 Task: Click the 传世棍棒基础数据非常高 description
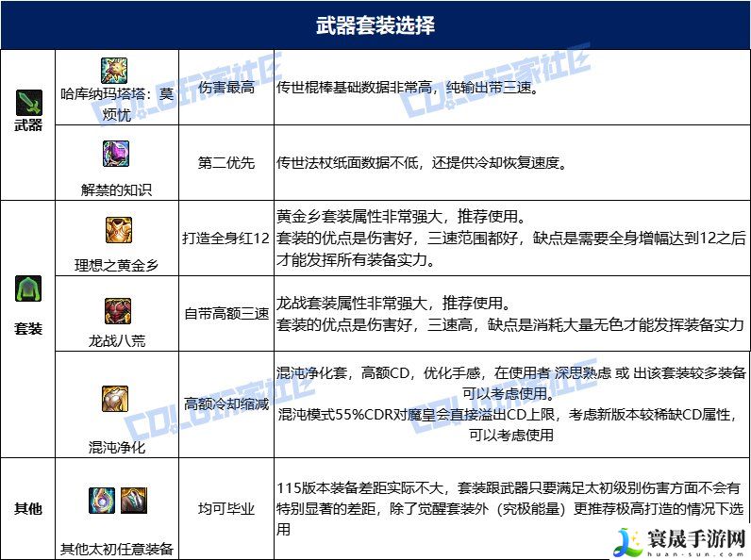(x=409, y=88)
